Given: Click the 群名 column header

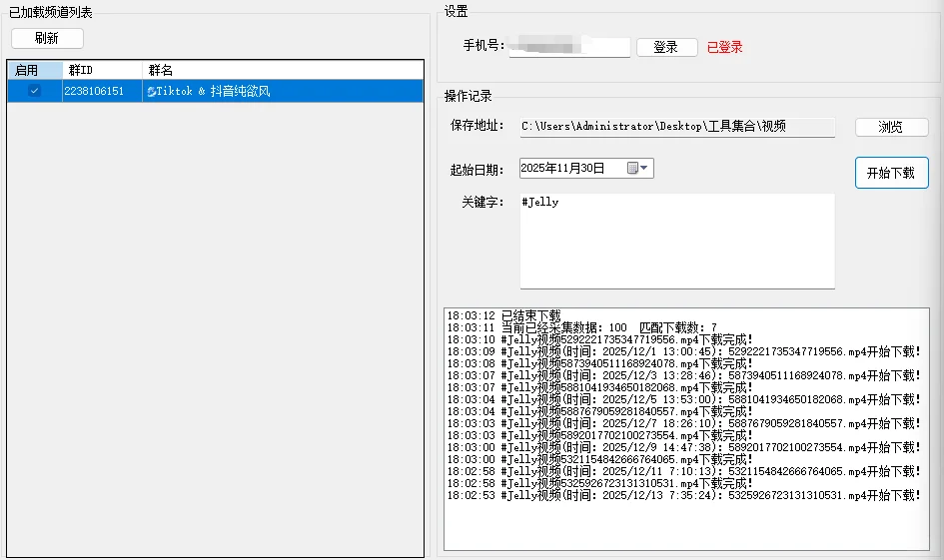Looking at the screenshot, I should [283, 70].
